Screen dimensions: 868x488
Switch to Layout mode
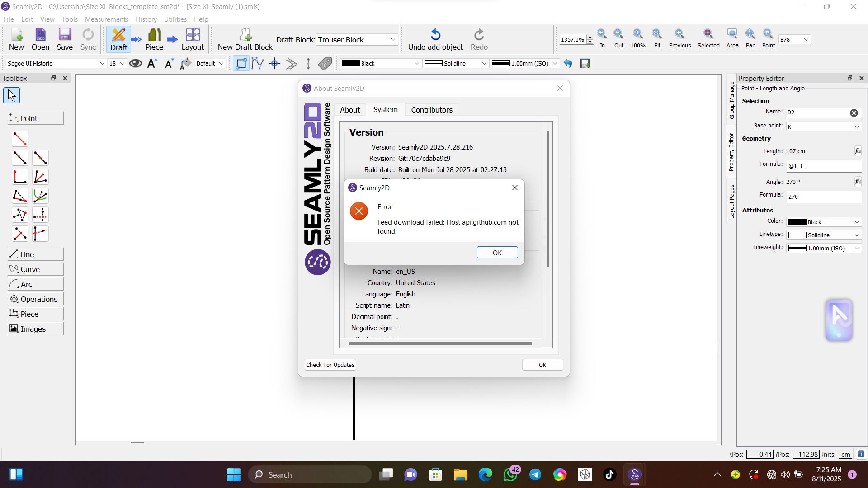193,39
